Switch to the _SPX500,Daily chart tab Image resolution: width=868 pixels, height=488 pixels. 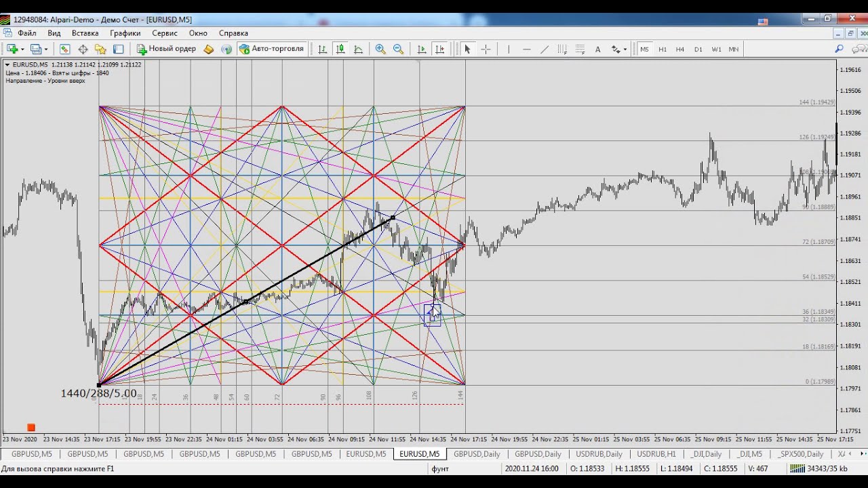[x=800, y=454]
